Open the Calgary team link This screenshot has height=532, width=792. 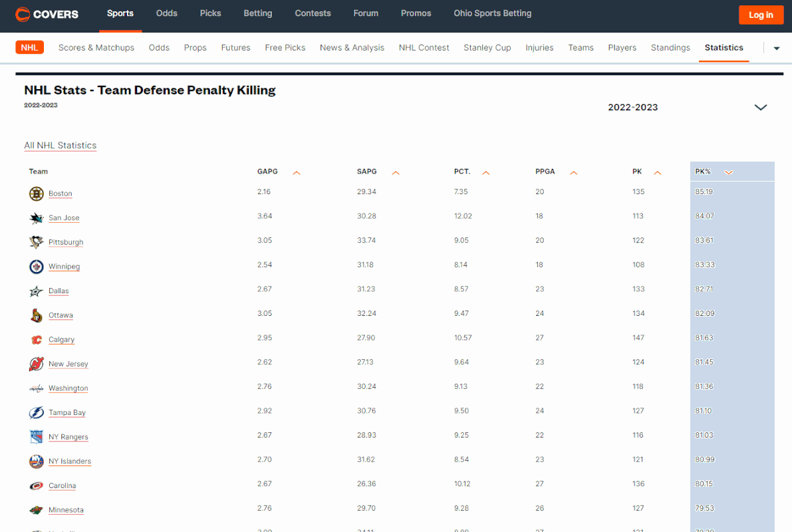click(x=61, y=340)
